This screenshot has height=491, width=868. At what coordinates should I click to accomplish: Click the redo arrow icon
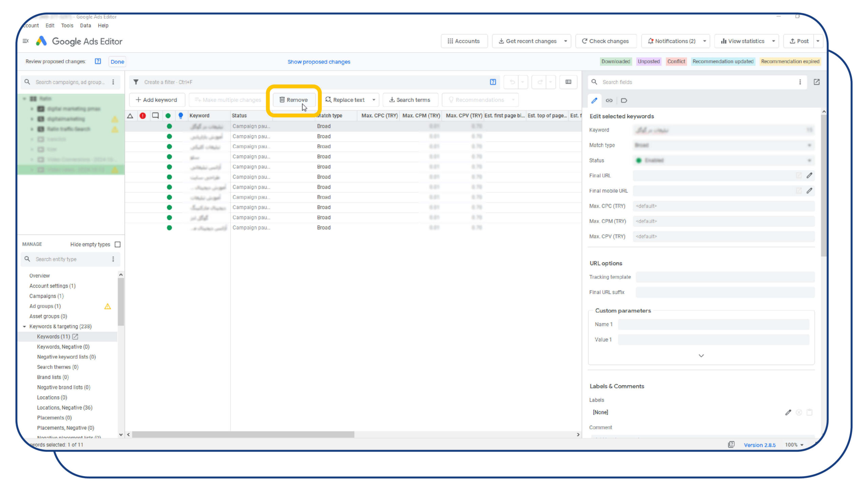coord(540,82)
